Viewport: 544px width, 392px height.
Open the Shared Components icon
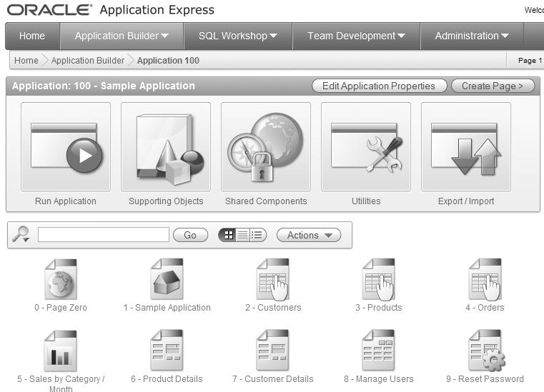coord(266,146)
